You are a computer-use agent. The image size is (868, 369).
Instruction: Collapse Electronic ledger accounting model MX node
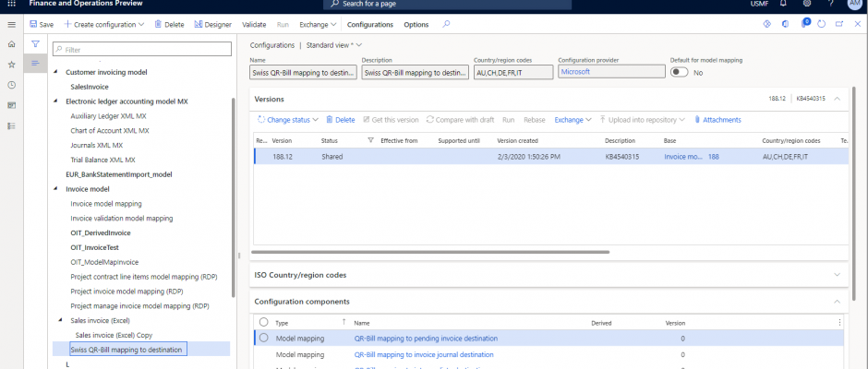click(x=55, y=101)
